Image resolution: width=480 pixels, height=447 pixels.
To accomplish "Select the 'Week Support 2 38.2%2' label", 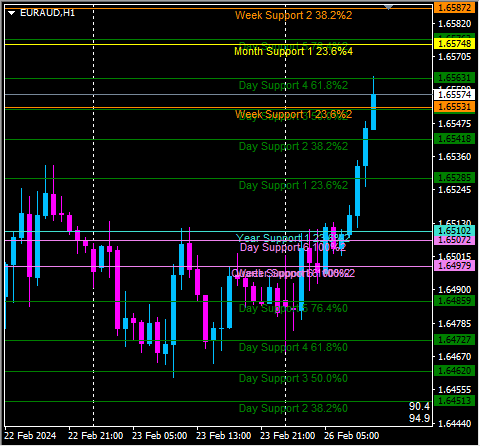I will pos(293,15).
